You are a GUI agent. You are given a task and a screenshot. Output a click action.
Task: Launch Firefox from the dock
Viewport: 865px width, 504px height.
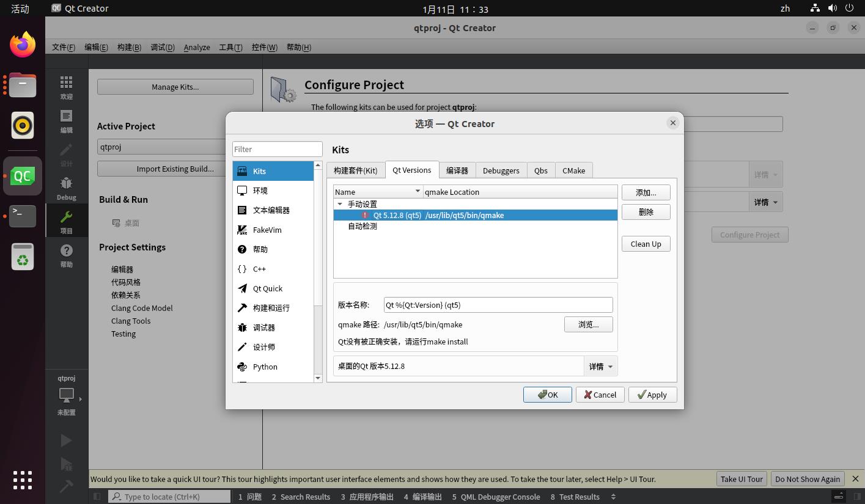(23, 45)
